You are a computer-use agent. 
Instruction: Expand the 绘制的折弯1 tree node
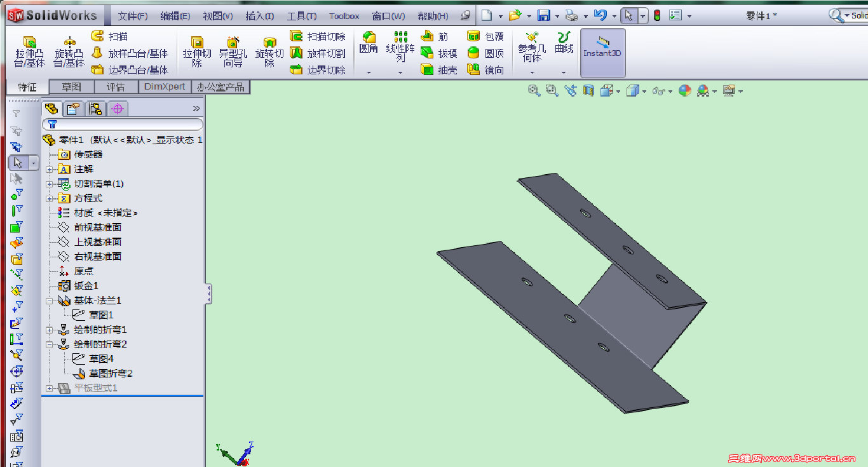[49, 330]
